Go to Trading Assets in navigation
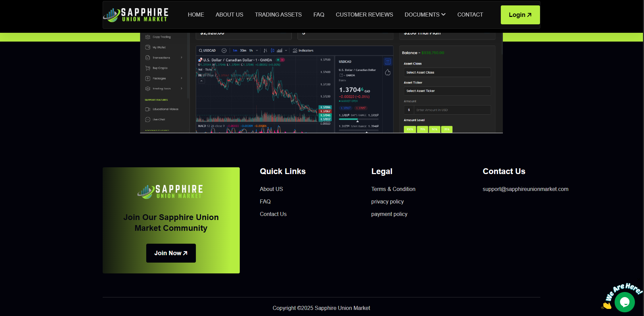The width and height of the screenshot is (644, 316). pos(278,15)
